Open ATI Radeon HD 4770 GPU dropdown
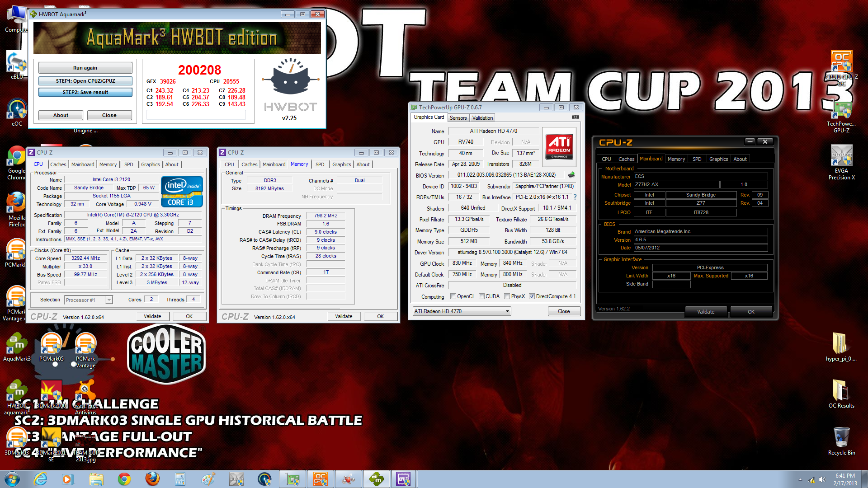 tap(462, 311)
